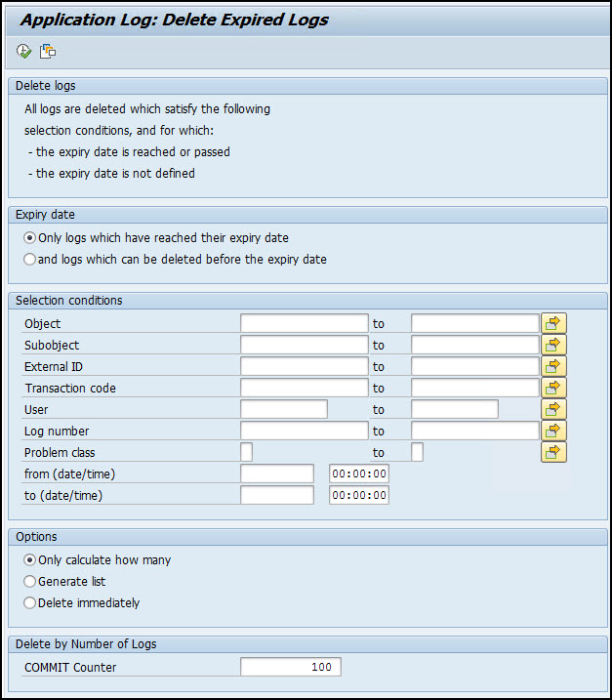The width and height of the screenshot is (612, 700).
Task: Open multiple selection for Problem class
Action: coord(553,452)
